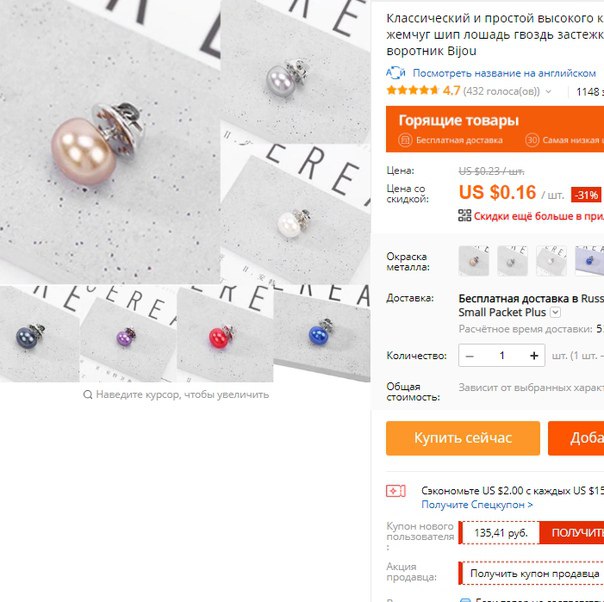Image resolution: width=604 pixels, height=602 pixels.
Task: Decrease quantity with the minus button
Action: click(x=470, y=356)
